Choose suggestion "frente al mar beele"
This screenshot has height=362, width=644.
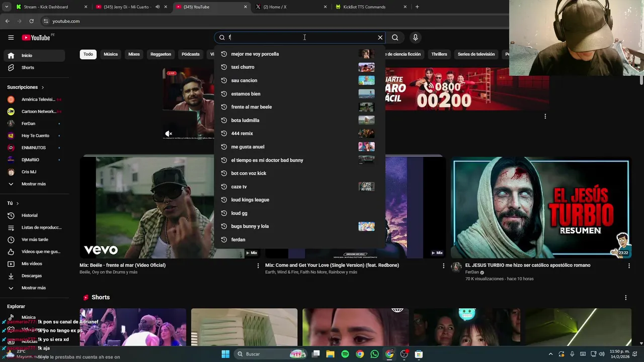pos(299,107)
